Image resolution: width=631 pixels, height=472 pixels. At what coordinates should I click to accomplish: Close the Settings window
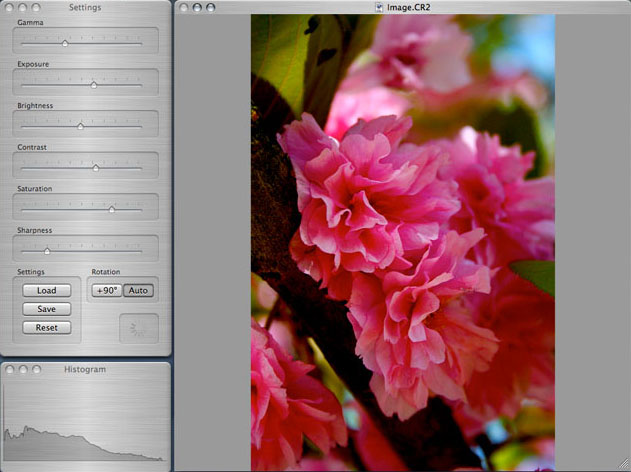pos(10,7)
